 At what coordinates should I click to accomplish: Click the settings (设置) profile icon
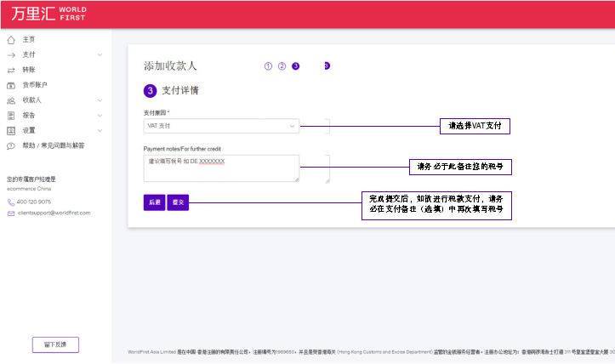pos(11,130)
